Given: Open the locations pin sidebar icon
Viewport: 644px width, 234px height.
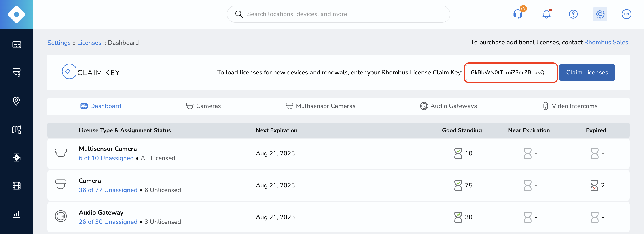Looking at the screenshot, I should coord(16,101).
